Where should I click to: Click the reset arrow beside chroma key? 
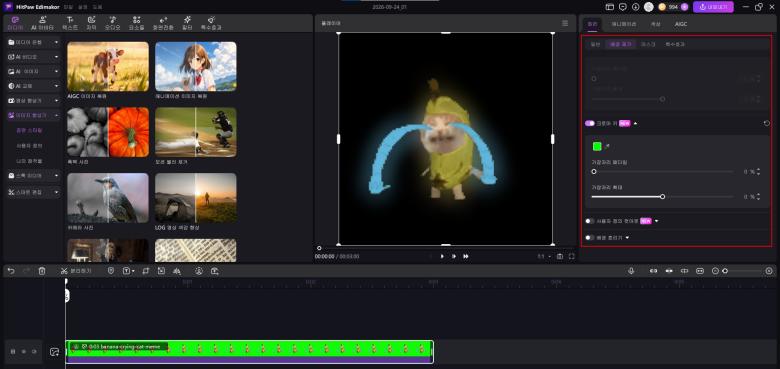767,123
